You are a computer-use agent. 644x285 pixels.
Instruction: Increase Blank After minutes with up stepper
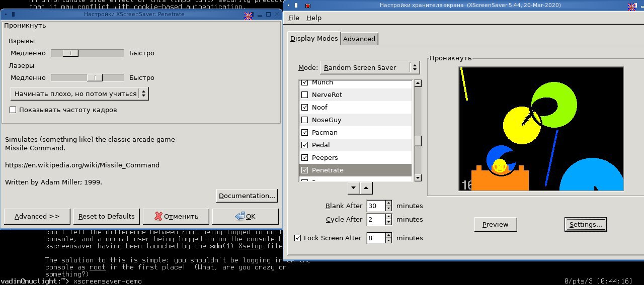tap(388, 203)
